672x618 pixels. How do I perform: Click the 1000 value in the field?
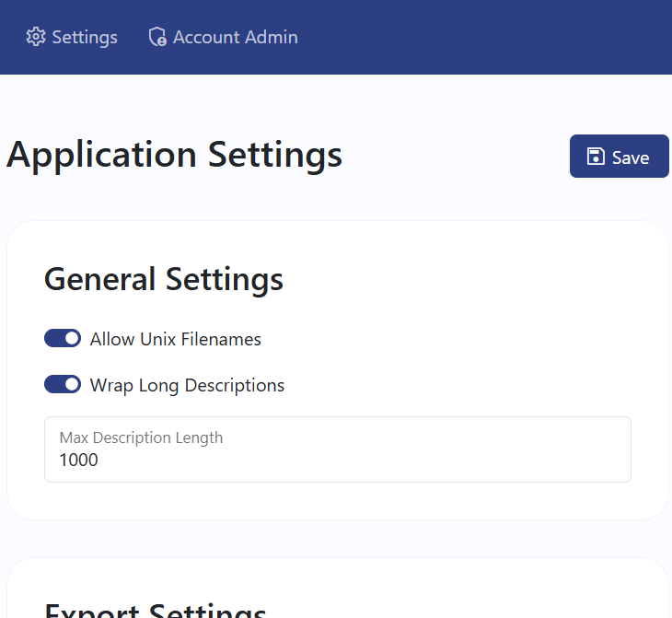78,460
